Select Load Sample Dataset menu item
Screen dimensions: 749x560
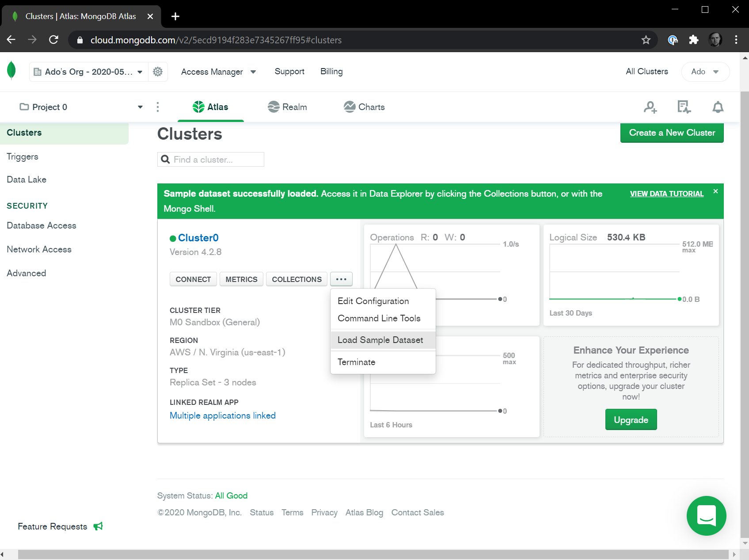[383, 340]
